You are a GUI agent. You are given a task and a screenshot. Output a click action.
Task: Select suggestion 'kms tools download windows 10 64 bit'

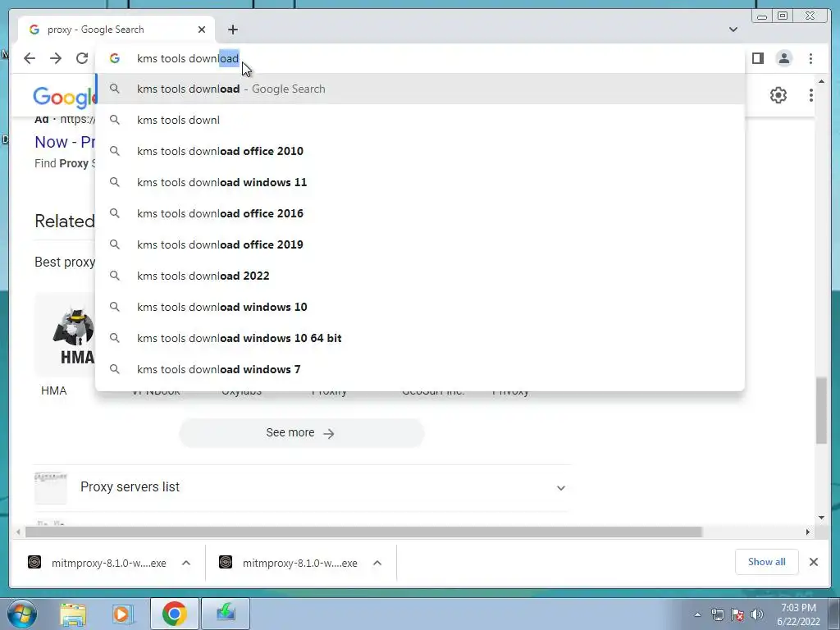click(419, 338)
